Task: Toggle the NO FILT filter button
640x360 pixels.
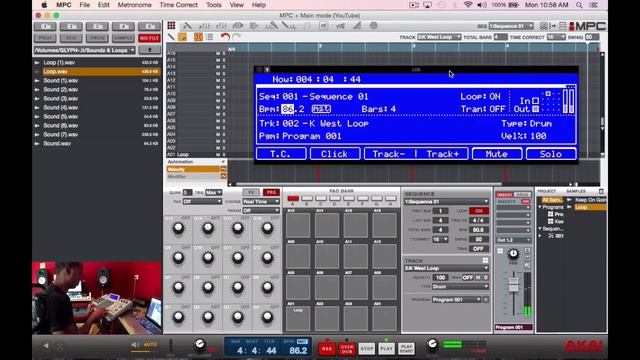Action: [149, 38]
